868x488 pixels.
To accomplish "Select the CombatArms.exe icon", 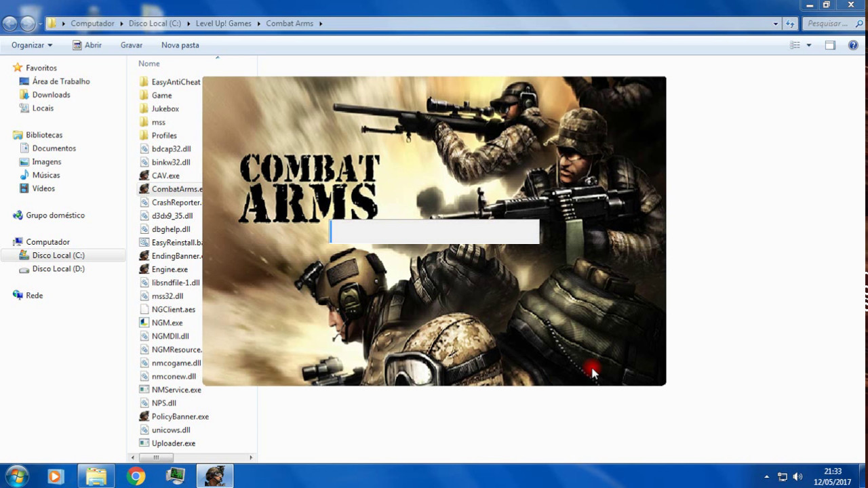I will [x=144, y=189].
